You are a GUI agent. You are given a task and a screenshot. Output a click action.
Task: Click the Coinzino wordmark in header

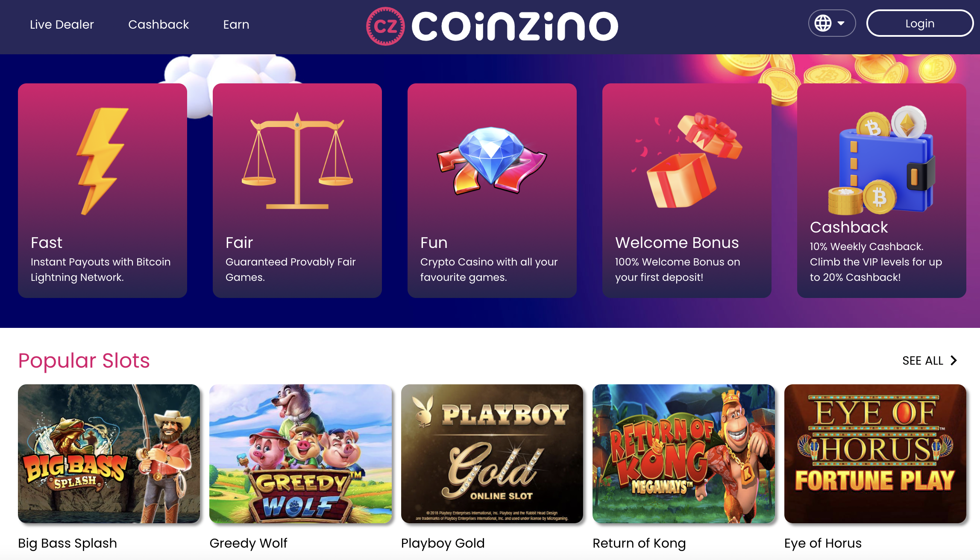click(515, 26)
